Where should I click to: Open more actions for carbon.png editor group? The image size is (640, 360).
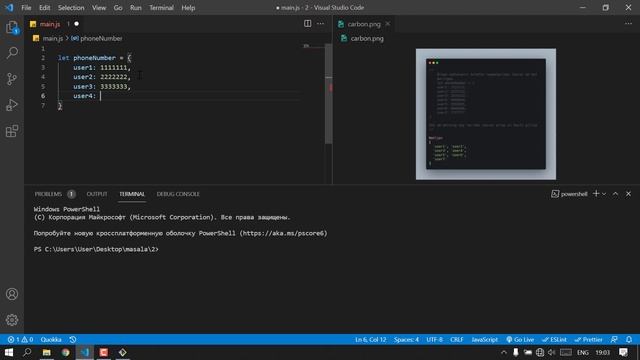coord(628,24)
